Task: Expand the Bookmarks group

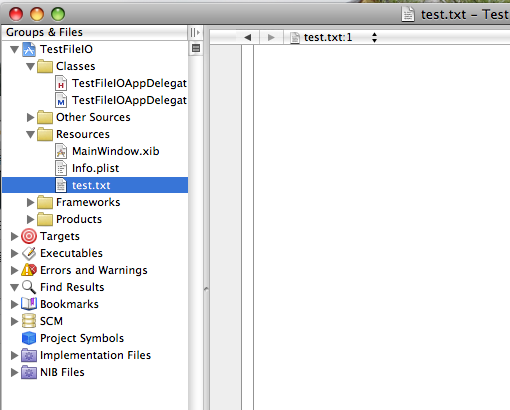Action: coord(14,304)
